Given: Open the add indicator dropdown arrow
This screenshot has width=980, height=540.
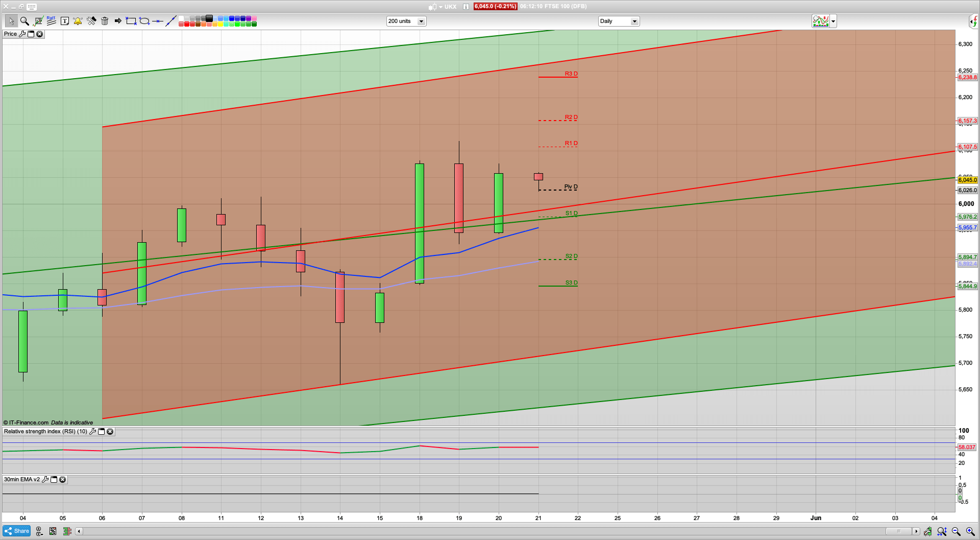Looking at the screenshot, I should pyautogui.click(x=833, y=21).
